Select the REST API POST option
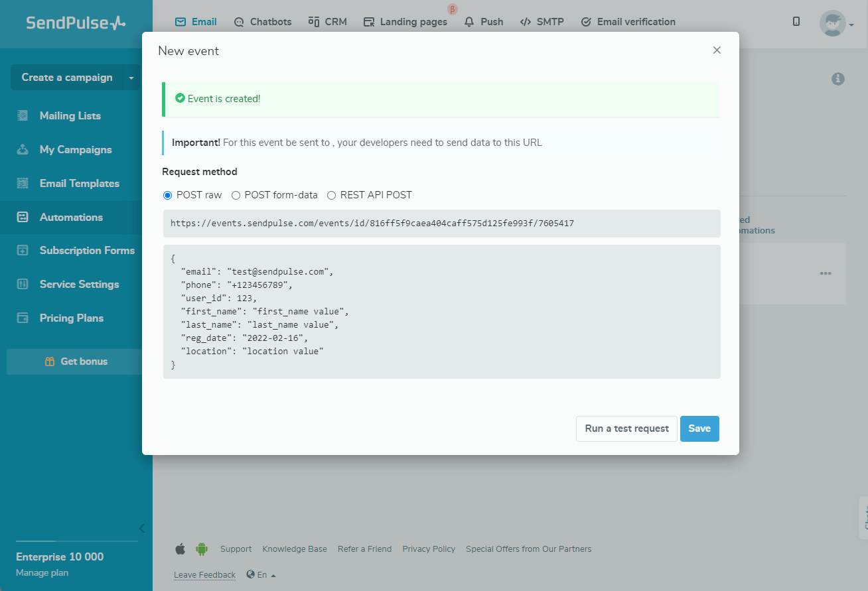 click(x=332, y=195)
